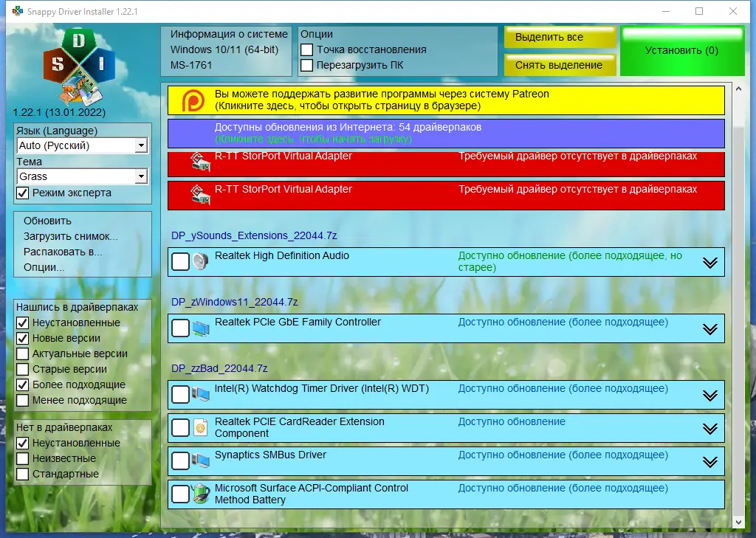This screenshot has height=538, width=756.
Task: Click the Realtek PCIe GbE network icon
Action: [201, 328]
